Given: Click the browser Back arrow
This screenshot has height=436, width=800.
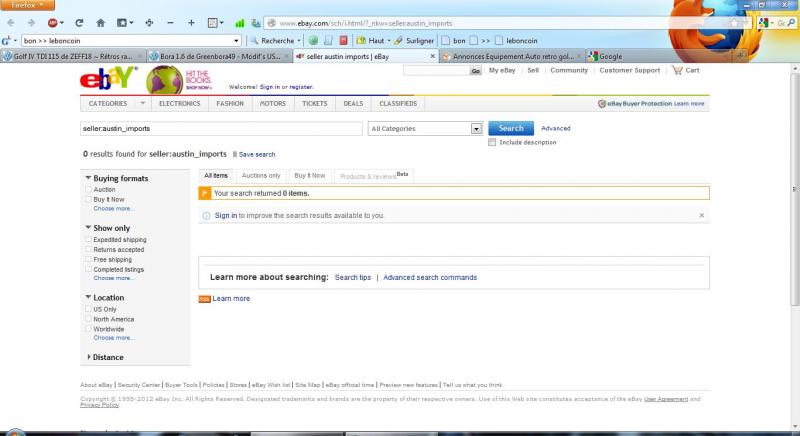Looking at the screenshot, I should pyautogui.click(x=10, y=23).
